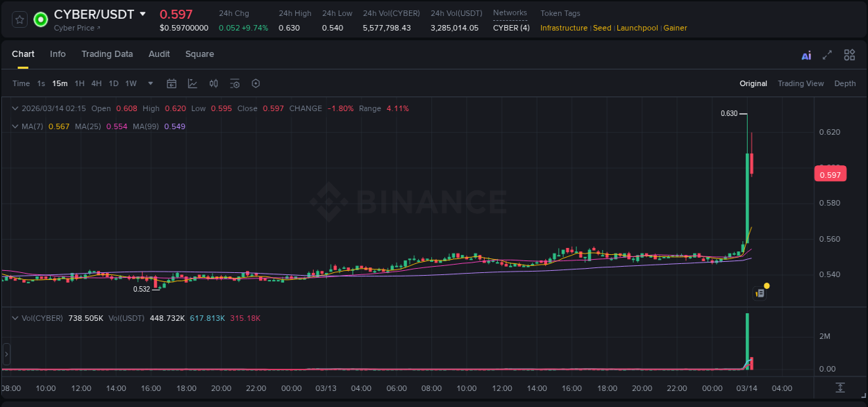Select the date range calendar icon
Viewport: 868px width, 407px height.
(172, 83)
